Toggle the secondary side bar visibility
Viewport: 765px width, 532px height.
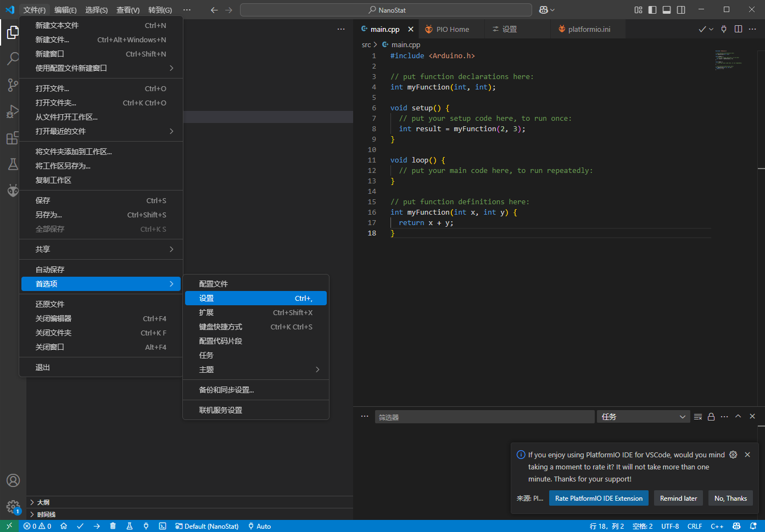pos(681,10)
